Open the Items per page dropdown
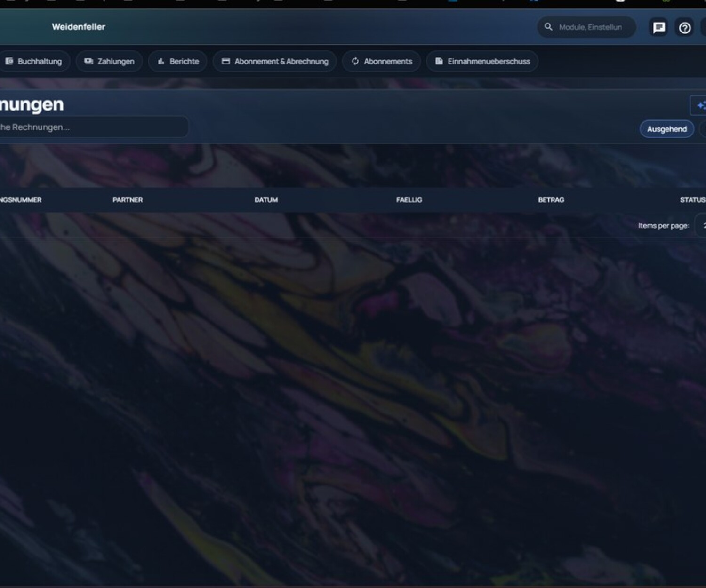The image size is (706, 588). tap(701, 226)
